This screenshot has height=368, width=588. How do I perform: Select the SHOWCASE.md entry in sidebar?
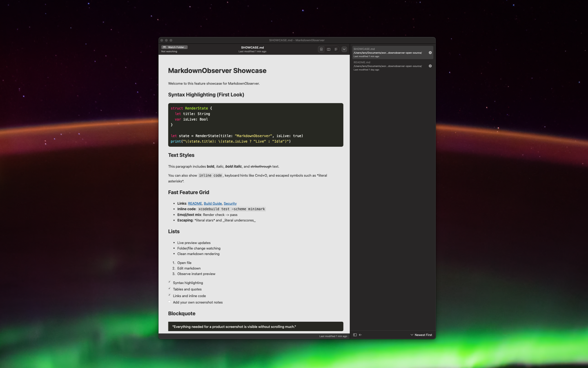click(x=388, y=52)
